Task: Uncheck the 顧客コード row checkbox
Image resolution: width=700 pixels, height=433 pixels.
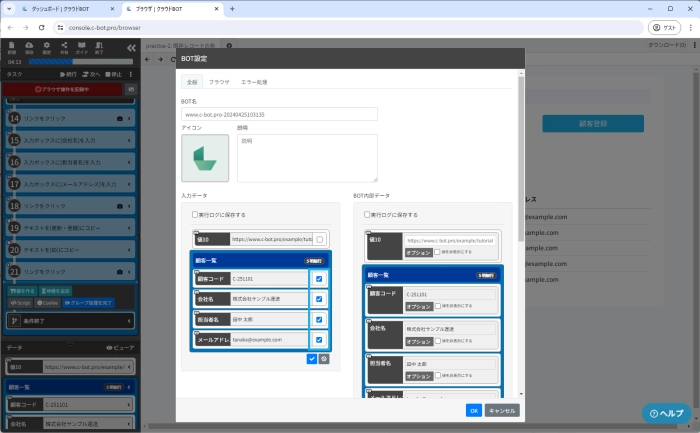Action: tap(319, 279)
